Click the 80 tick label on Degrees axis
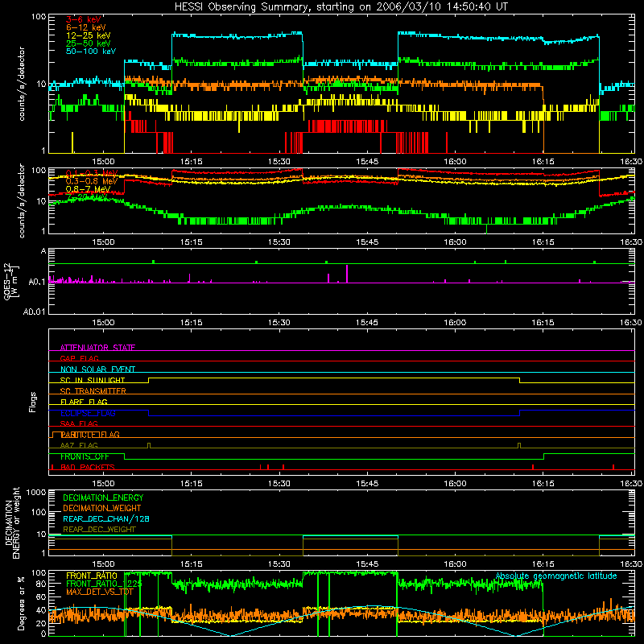Image resolution: width=644 pixels, height=644 pixels. click(x=41, y=584)
